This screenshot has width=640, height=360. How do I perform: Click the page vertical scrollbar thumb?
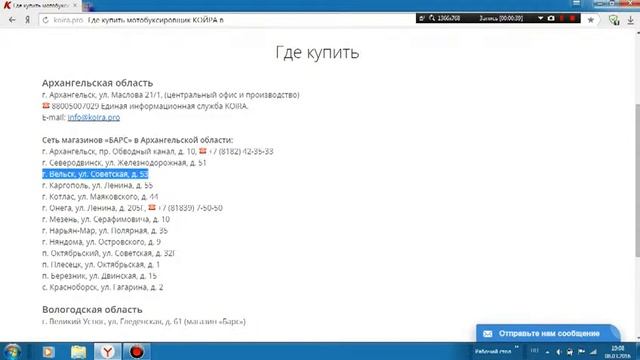point(637,180)
